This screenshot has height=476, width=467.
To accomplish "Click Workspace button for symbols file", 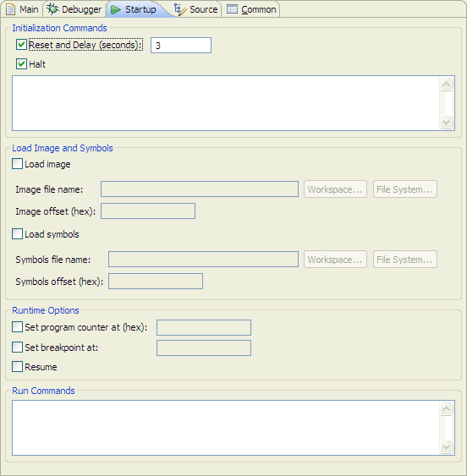I will pyautogui.click(x=335, y=260).
